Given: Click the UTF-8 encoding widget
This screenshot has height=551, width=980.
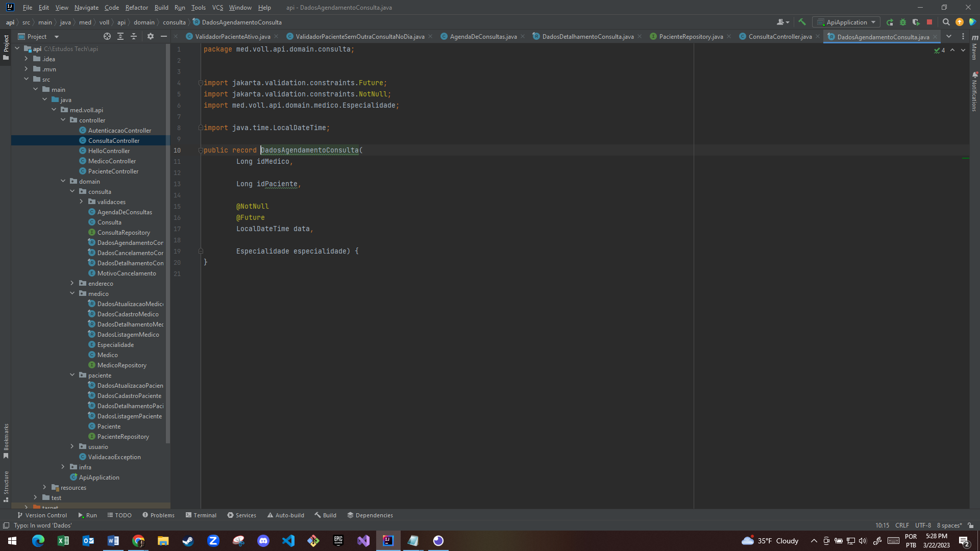Looking at the screenshot, I should (923, 525).
